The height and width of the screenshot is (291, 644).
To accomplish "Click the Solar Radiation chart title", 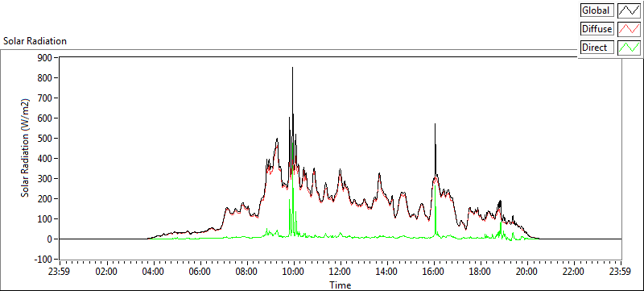I will click(x=35, y=41).
